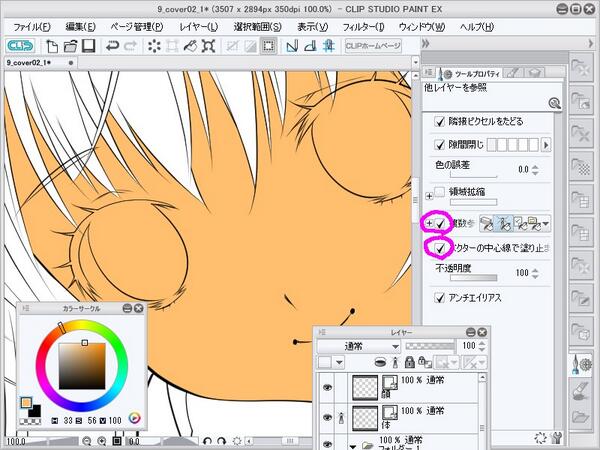Viewport: 600px width, 450px height.
Task: Switch to the ツールプロパティ tab
Action: [x=470, y=73]
